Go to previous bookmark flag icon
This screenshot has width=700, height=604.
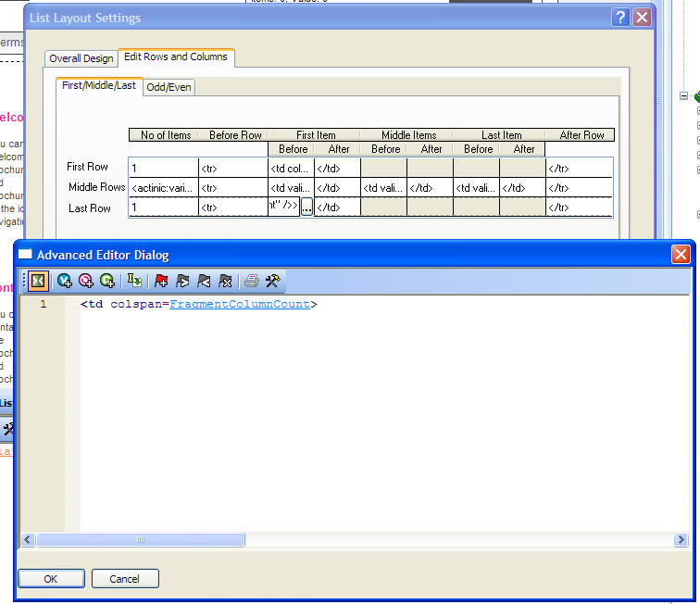pyautogui.click(x=204, y=281)
